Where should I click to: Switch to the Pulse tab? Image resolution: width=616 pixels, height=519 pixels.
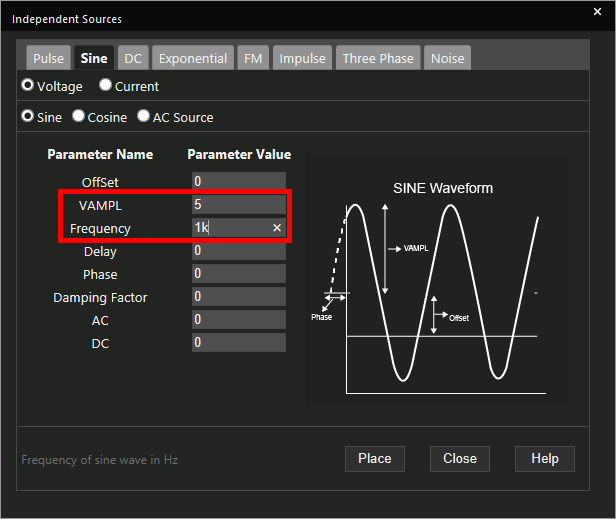tap(48, 58)
